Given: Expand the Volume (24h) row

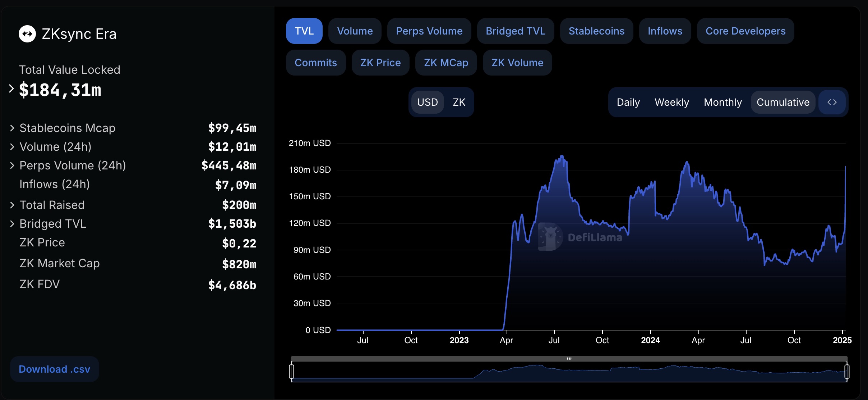Looking at the screenshot, I should tap(12, 147).
